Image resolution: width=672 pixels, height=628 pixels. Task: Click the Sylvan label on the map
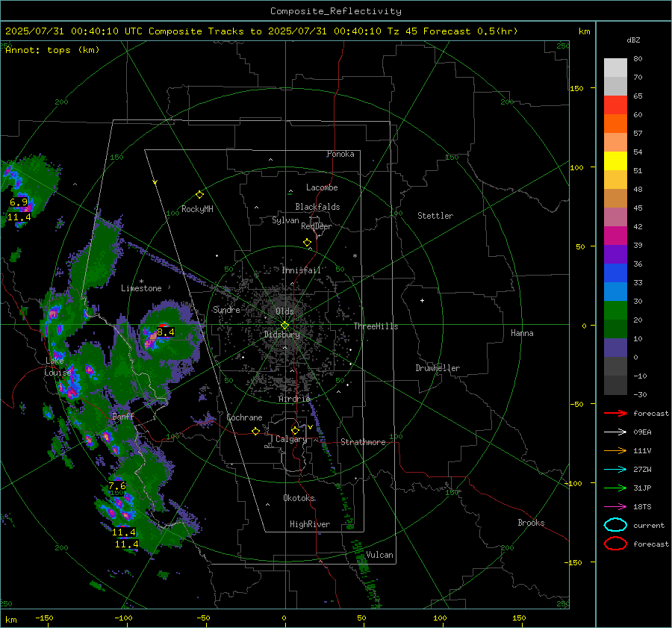coord(285,220)
